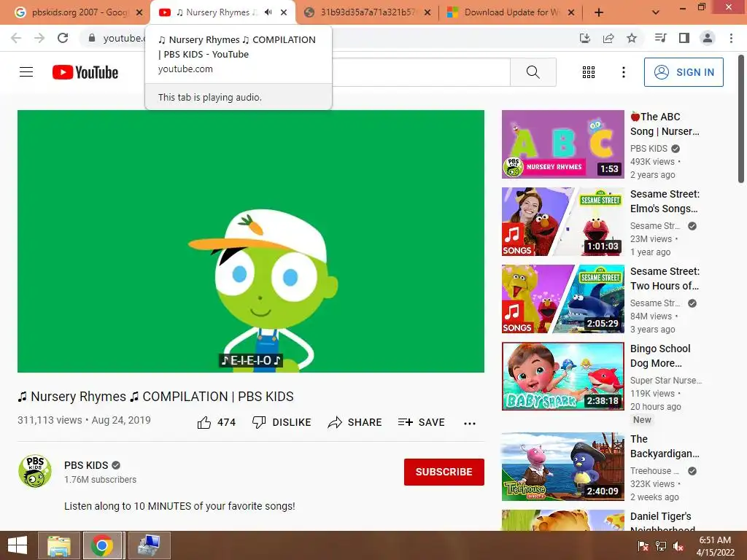Image resolution: width=747 pixels, height=560 pixels.
Task: Open PBS KIDS channel name link
Action: click(x=86, y=465)
